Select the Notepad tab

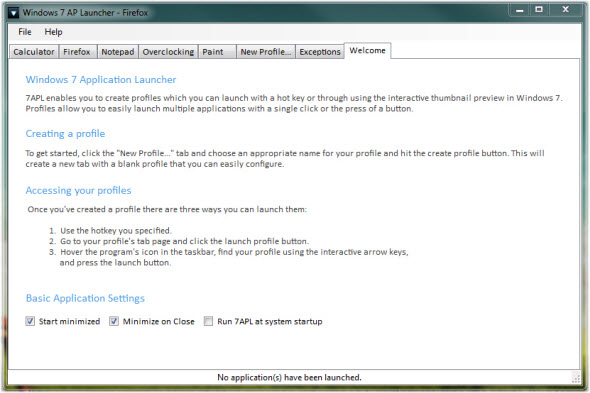[118, 52]
